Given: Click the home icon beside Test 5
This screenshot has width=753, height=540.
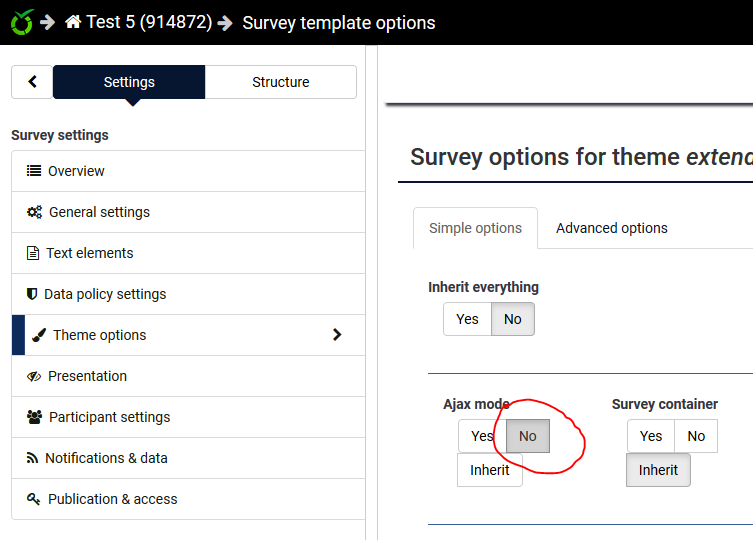Looking at the screenshot, I should 73,22.
